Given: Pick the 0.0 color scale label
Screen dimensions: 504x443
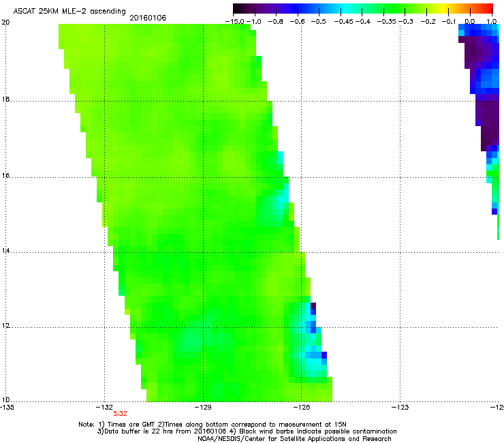Looking at the screenshot, I should click(470, 22).
